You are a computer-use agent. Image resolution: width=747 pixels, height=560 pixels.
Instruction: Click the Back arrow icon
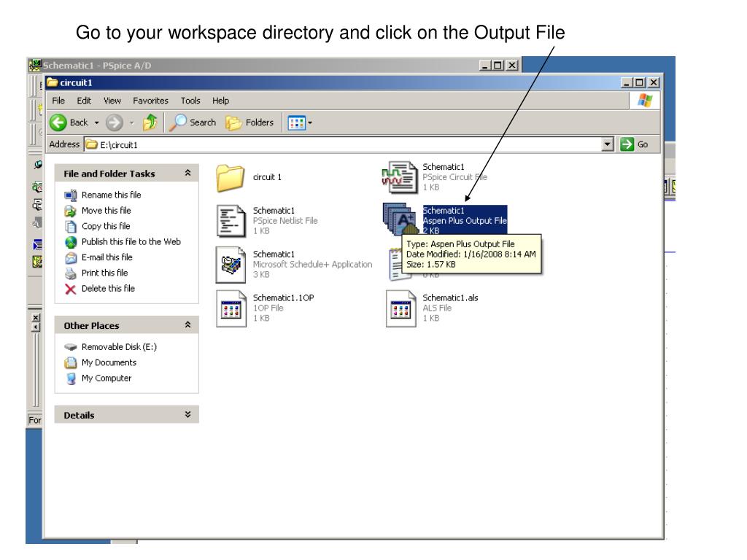click(x=58, y=122)
